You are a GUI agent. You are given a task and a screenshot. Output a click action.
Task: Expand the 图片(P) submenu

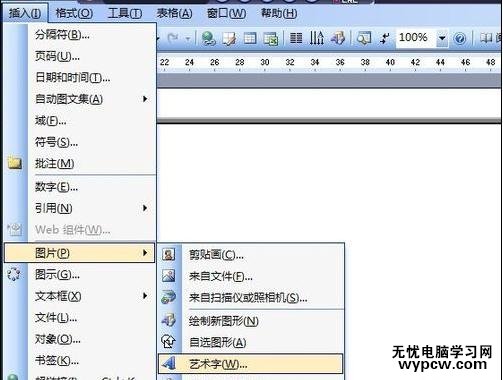pyautogui.click(x=80, y=253)
